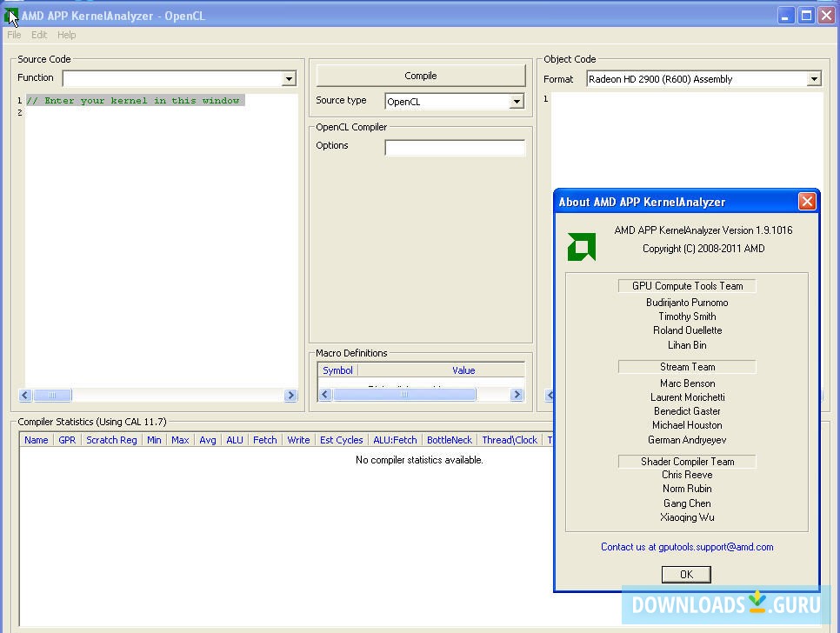Click the green AMD logo in About dialog
840x633 pixels.
coord(581,246)
